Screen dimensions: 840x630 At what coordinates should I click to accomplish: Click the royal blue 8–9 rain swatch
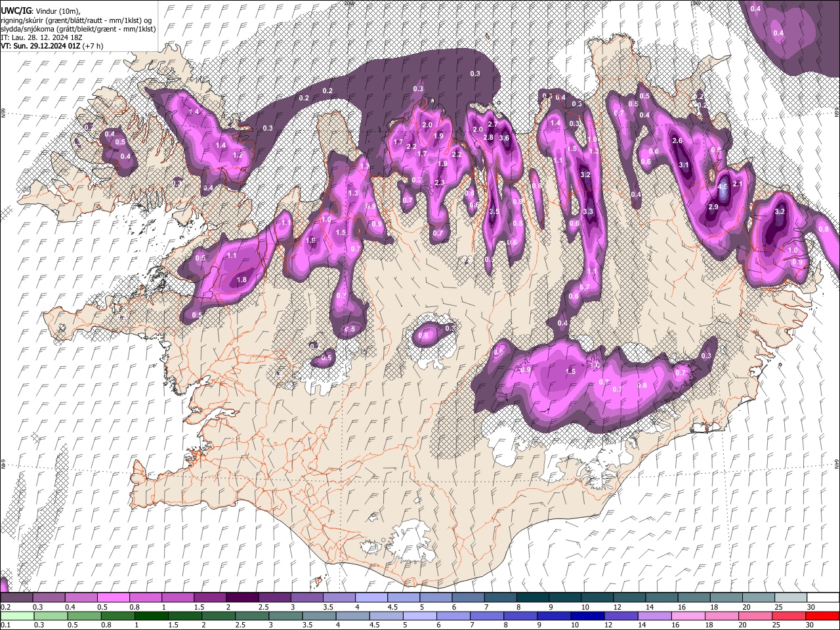(520, 616)
